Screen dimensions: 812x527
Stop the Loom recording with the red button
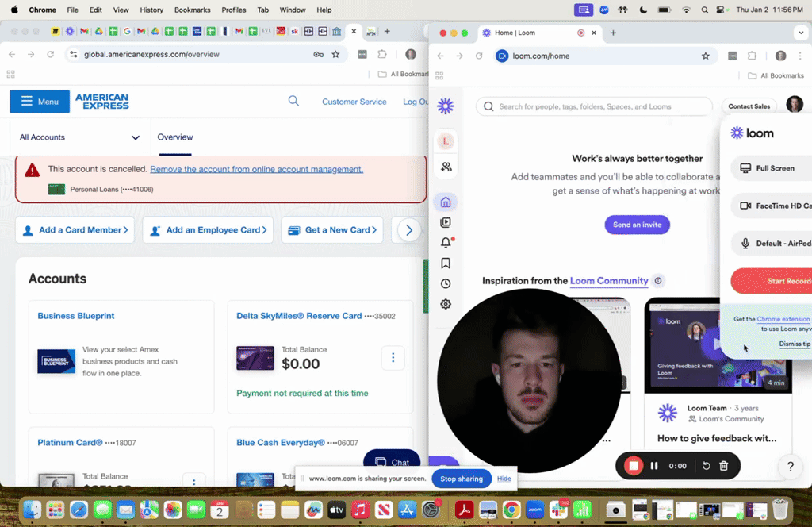633,466
